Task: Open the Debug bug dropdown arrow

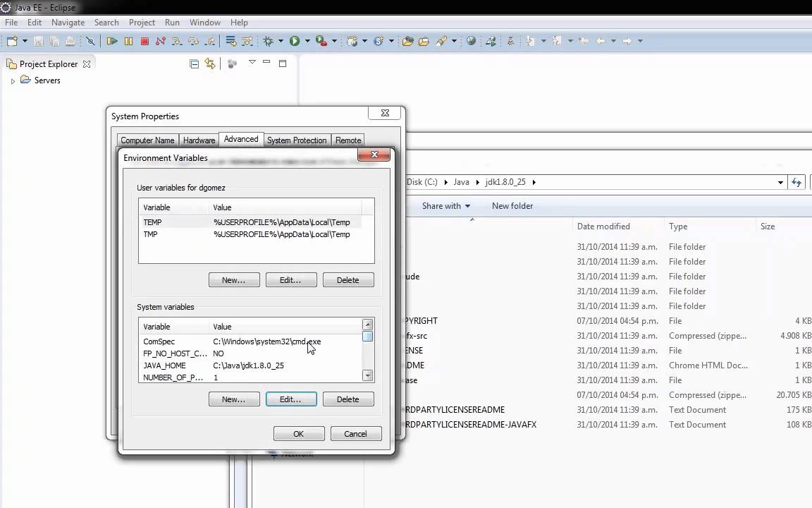Action: point(281,41)
